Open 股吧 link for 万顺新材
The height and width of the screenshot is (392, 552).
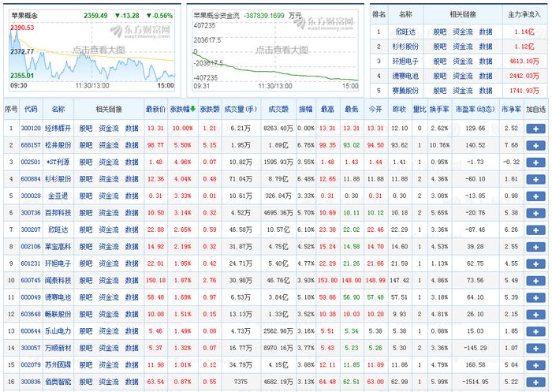click(85, 348)
